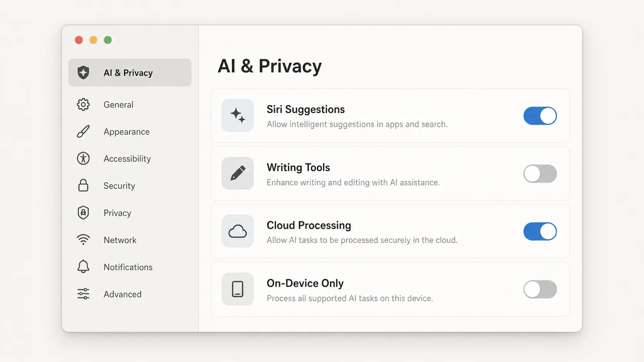This screenshot has width=644, height=362.
Task: Click the General gear icon
Action: point(83,104)
